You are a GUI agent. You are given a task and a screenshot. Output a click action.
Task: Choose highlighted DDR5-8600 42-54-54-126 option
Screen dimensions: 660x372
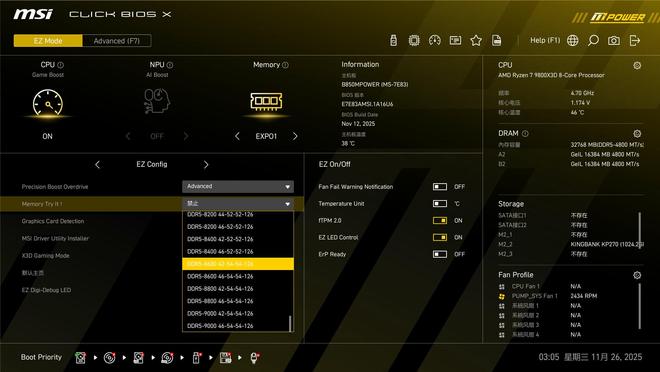tap(238, 264)
